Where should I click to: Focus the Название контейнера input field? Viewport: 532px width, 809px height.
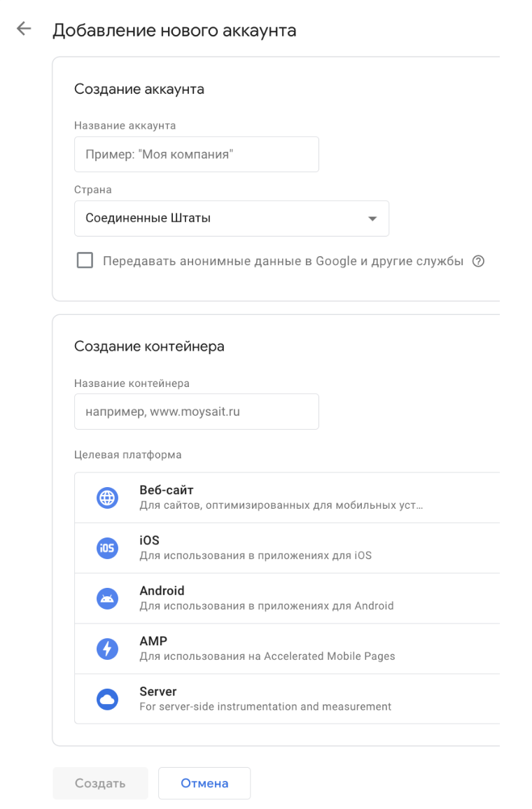coord(197,411)
